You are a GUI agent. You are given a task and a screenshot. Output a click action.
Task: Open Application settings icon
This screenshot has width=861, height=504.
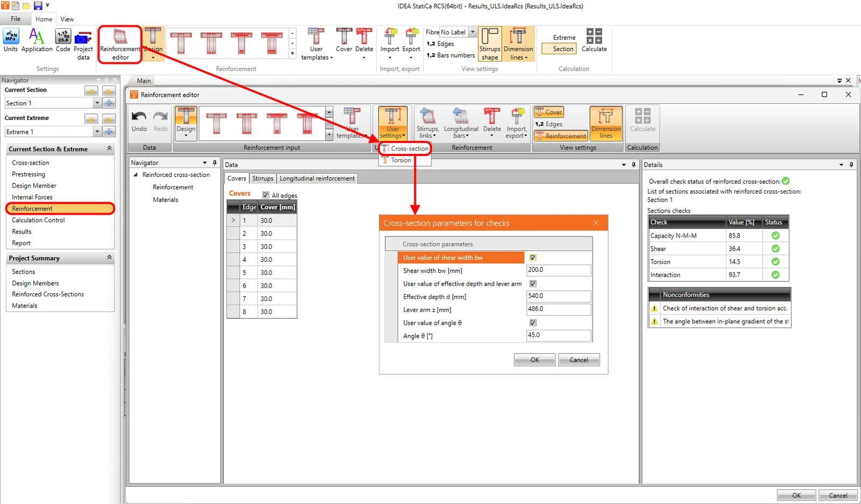[37, 41]
